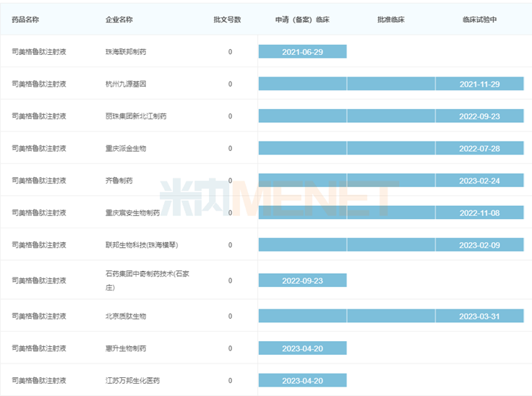Select company name 重庆宸安生物制药
The width and height of the screenshot is (532, 396).
click(133, 212)
